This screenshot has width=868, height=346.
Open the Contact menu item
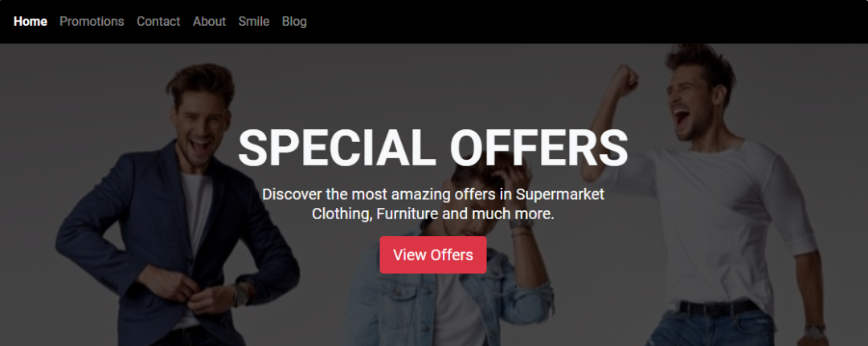pos(158,22)
